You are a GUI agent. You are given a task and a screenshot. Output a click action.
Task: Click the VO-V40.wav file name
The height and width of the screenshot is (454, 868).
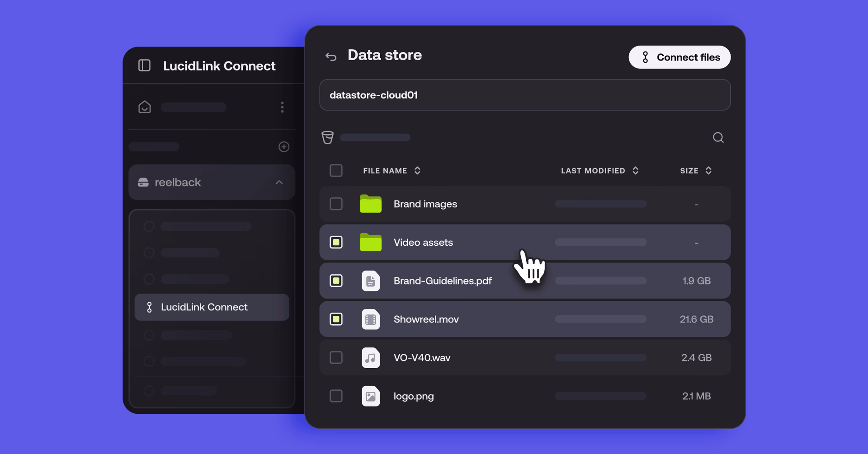422,358
